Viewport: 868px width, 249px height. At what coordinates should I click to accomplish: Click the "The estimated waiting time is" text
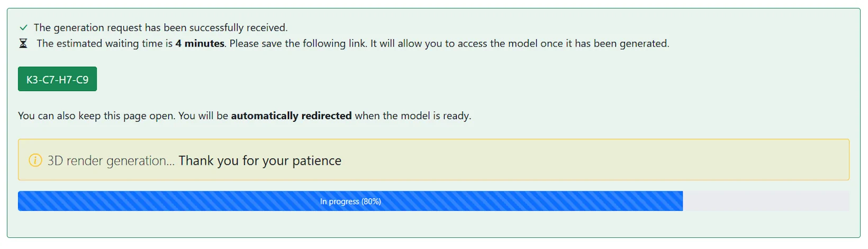tap(104, 43)
